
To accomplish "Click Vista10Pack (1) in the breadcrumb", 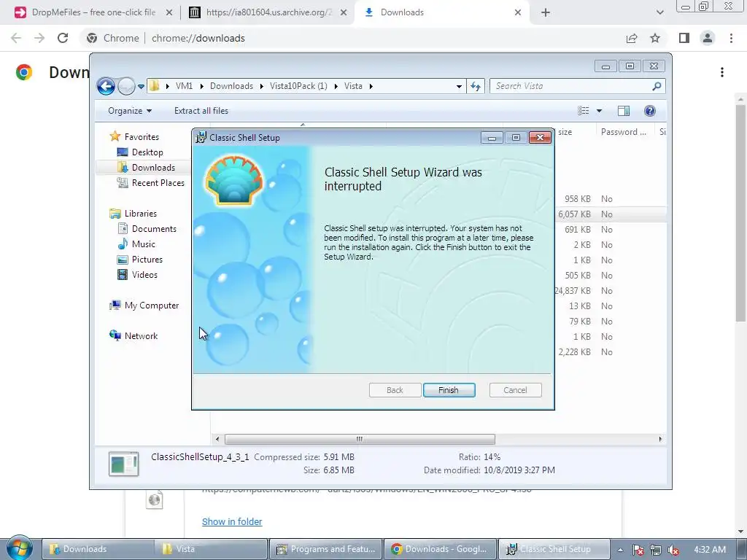I will 298,86.
